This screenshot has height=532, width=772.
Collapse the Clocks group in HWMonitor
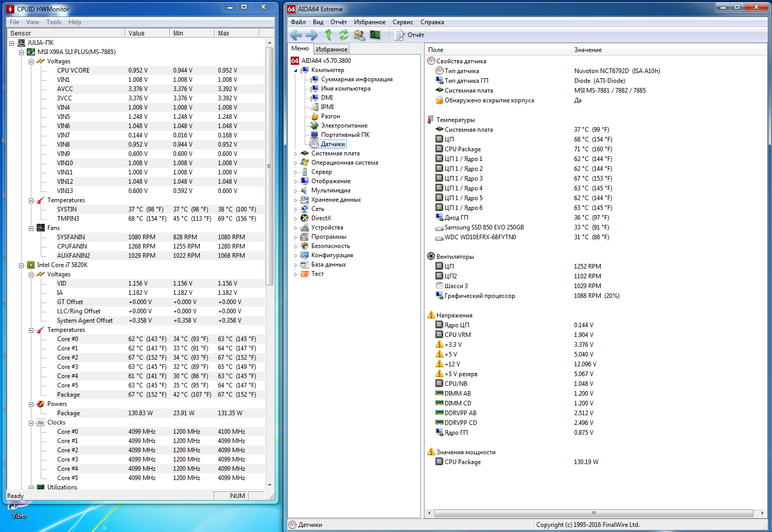[x=31, y=423]
